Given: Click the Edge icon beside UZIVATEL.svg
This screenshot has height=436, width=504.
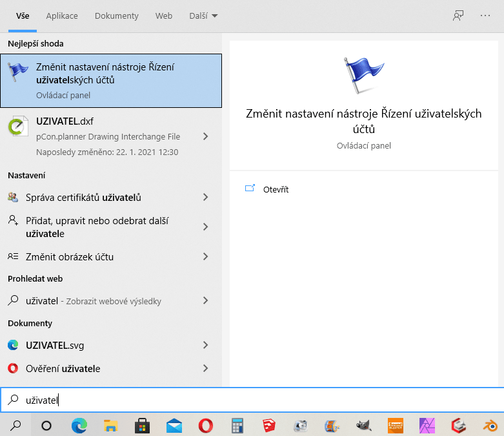Looking at the screenshot, I should coord(13,345).
